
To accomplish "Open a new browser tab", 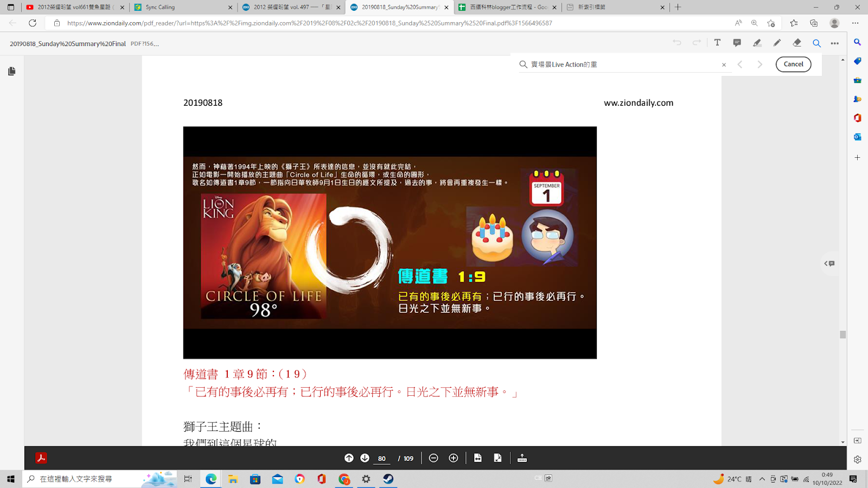I will click(678, 7).
